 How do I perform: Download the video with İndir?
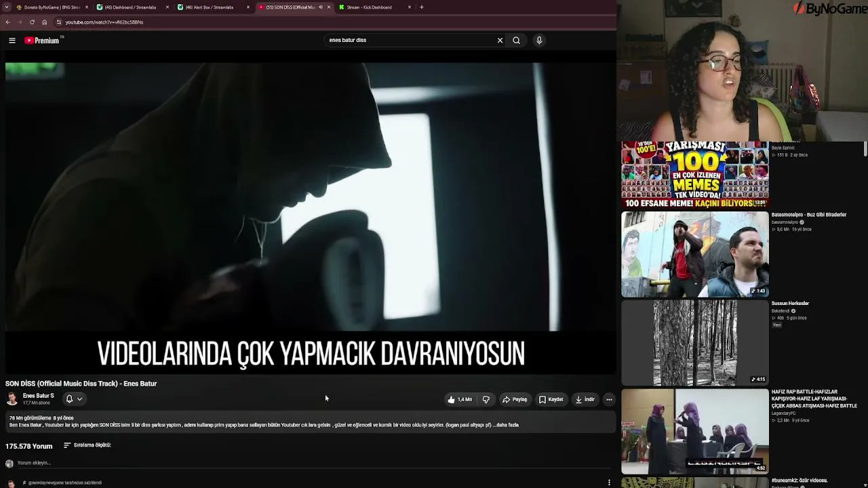click(585, 400)
